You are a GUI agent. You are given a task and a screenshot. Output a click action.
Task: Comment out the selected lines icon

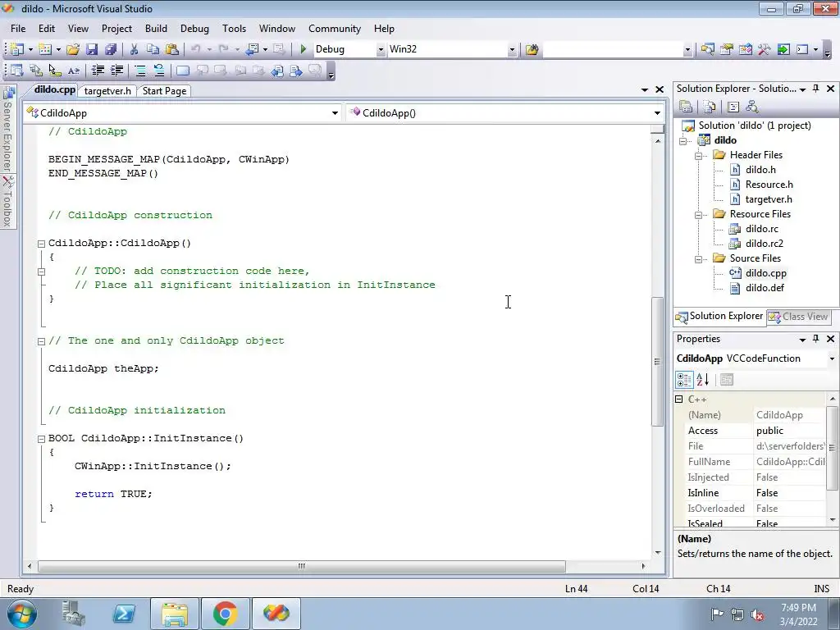(x=140, y=71)
